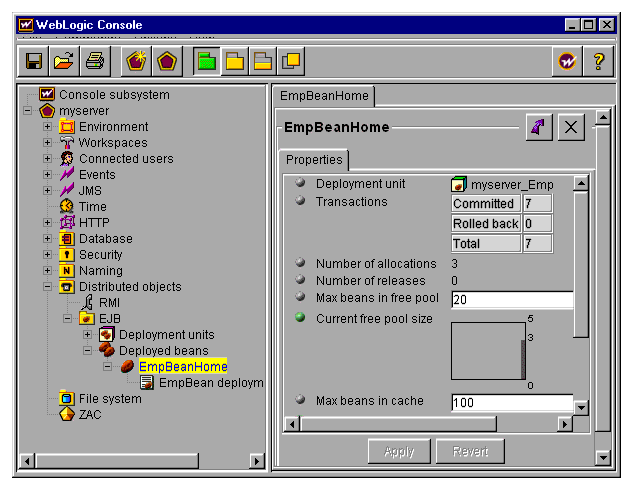Select the highlighted EmpBeanHome tree node
Screen dimensions: 634x491
[x=183, y=366]
